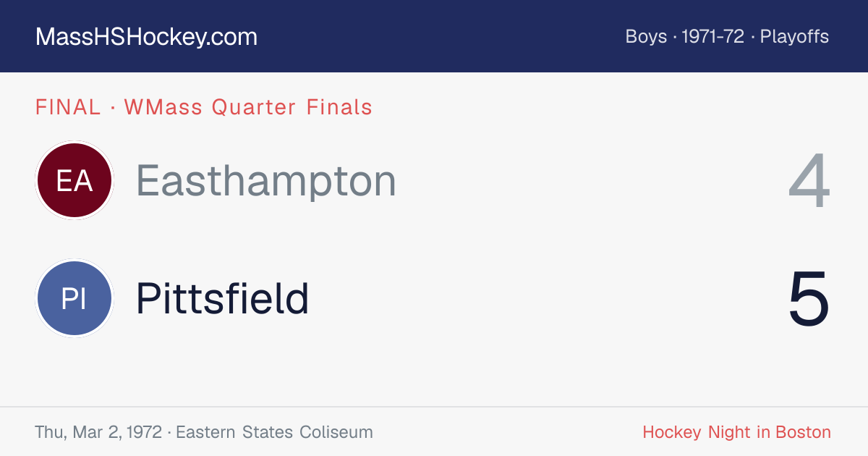Select the Pittsfield team name
The image size is (868, 456).
222,298
